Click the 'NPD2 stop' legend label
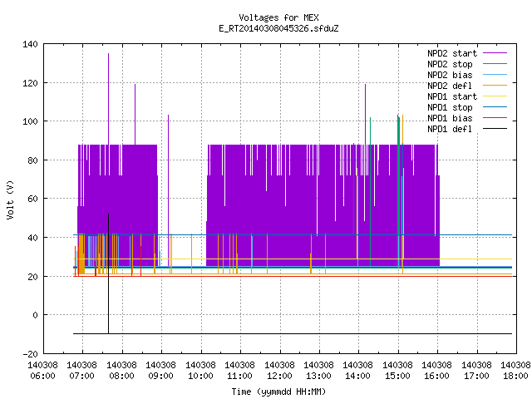532x399 pixels. tap(450, 64)
